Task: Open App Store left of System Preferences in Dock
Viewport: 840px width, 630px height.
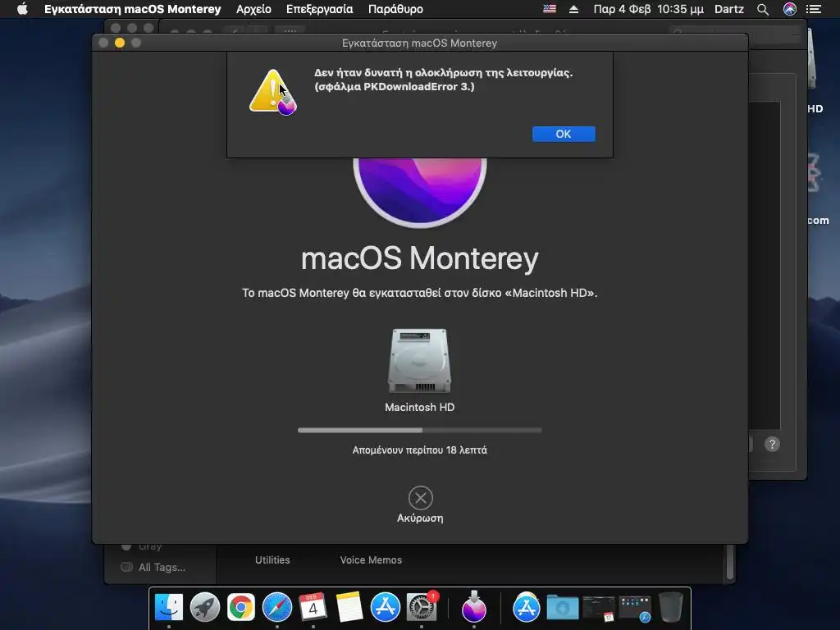Action: point(386,608)
